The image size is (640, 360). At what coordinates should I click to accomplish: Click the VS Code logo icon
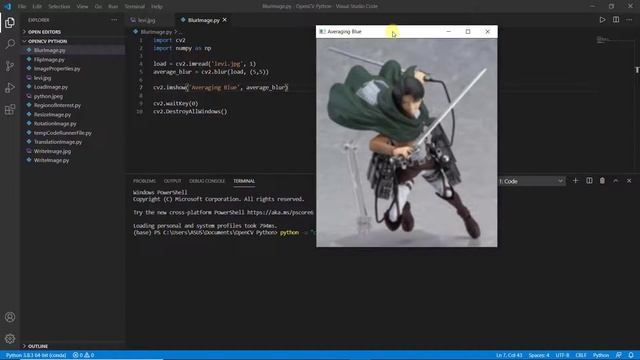[x=7, y=6]
